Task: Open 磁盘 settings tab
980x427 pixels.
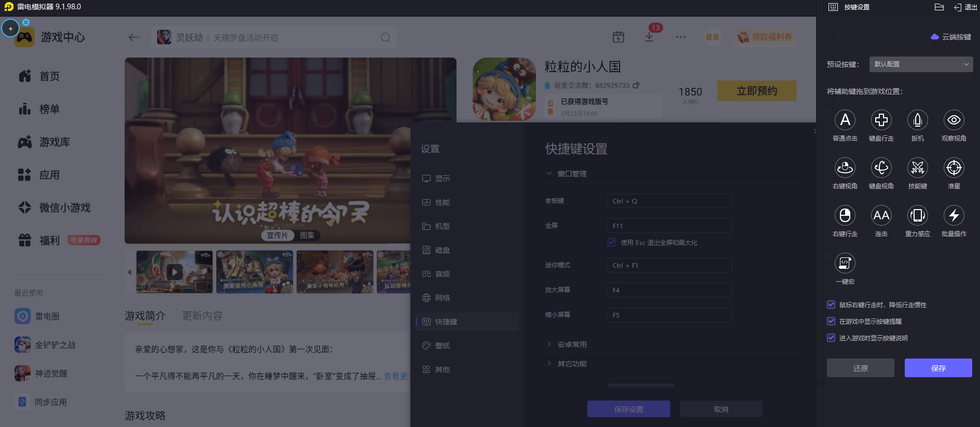Action: pos(467,250)
